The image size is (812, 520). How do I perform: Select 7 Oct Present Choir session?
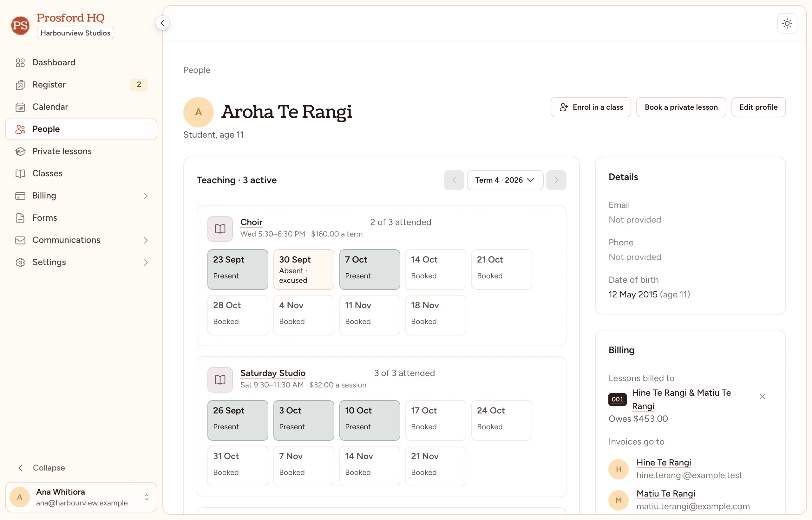370,270
